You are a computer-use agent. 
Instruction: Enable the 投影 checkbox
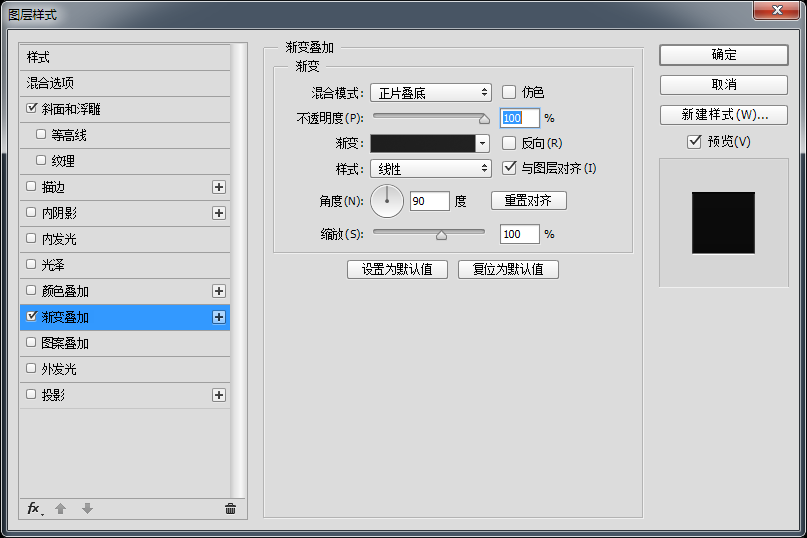(x=31, y=394)
